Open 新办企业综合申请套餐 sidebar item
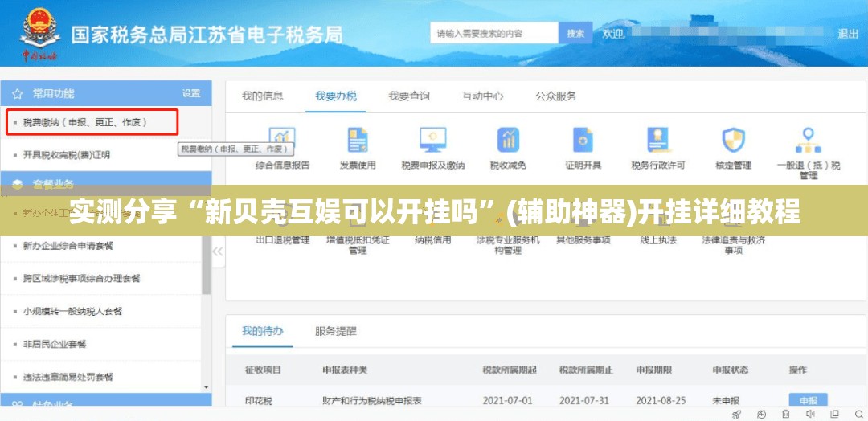Screen dimensions: 868x421 tap(68, 246)
